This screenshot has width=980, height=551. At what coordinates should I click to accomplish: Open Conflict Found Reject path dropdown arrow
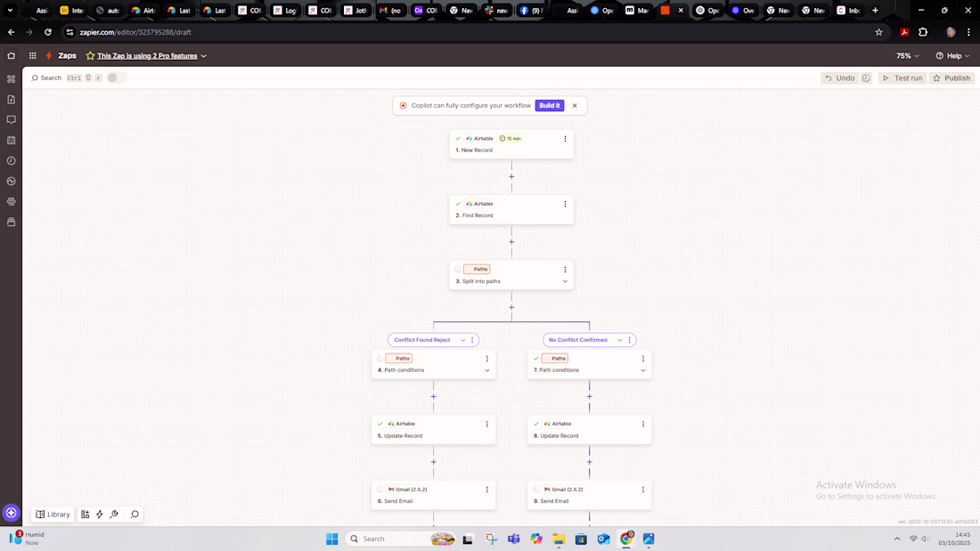463,340
